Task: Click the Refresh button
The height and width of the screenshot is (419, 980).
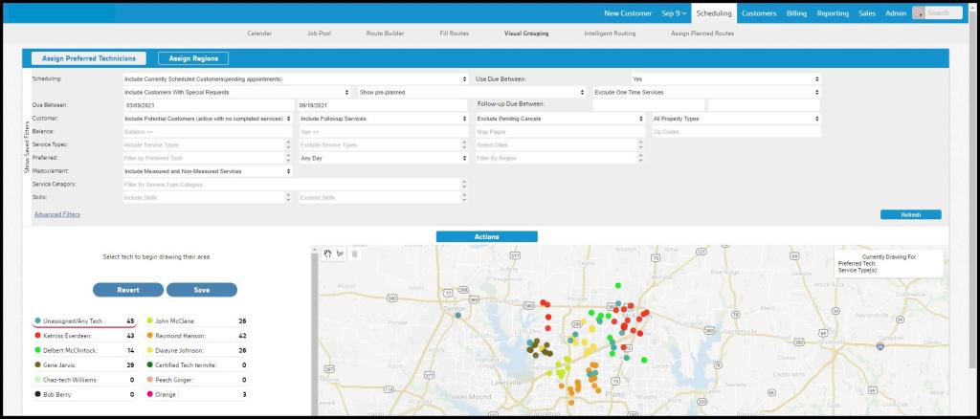Action: [x=910, y=215]
